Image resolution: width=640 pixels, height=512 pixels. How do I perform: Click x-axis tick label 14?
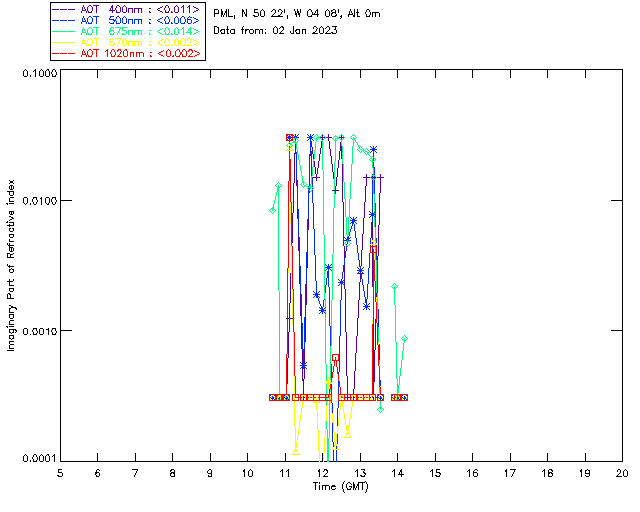pos(398,473)
